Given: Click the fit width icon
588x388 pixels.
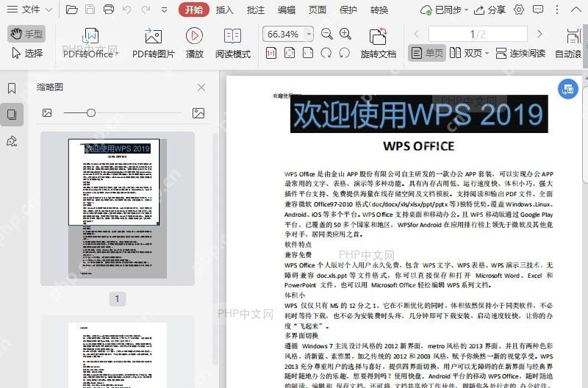Looking at the screenshot, I should (x=308, y=53).
